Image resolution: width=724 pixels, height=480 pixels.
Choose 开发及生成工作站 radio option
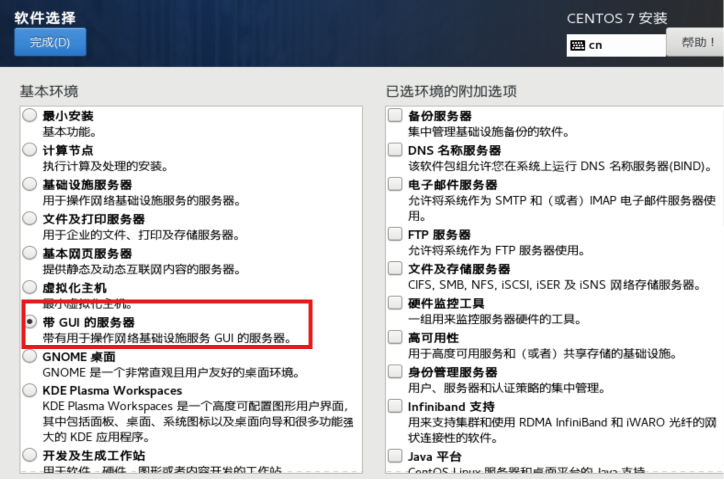pyautogui.click(x=30, y=455)
